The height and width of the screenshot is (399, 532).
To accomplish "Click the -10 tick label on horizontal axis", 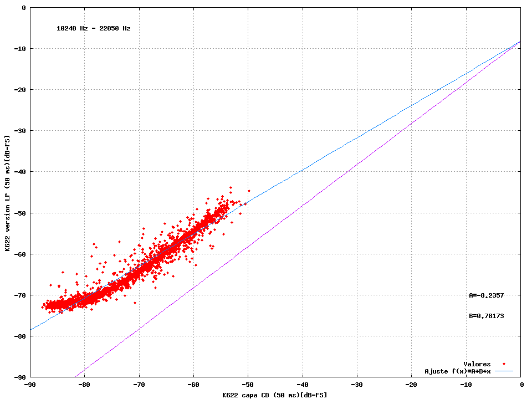I will click(465, 384).
